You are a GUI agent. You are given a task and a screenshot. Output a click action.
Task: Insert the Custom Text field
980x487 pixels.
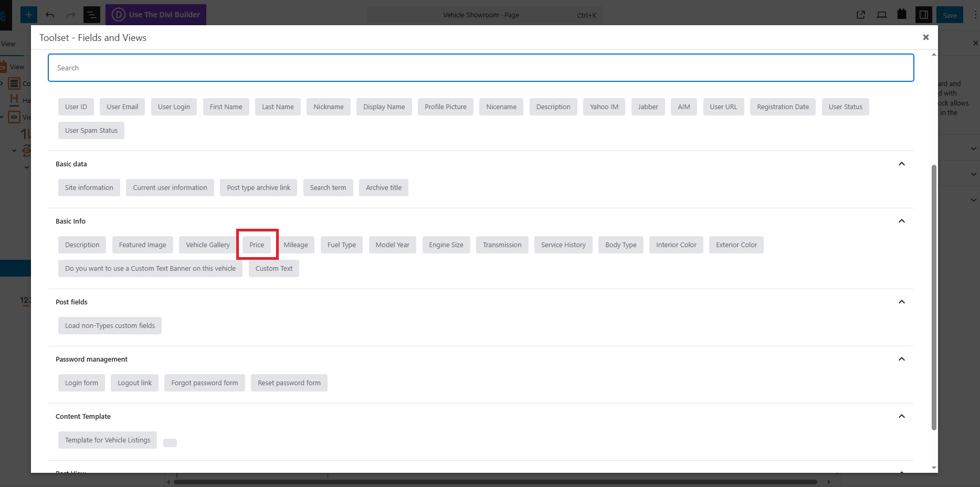(274, 268)
